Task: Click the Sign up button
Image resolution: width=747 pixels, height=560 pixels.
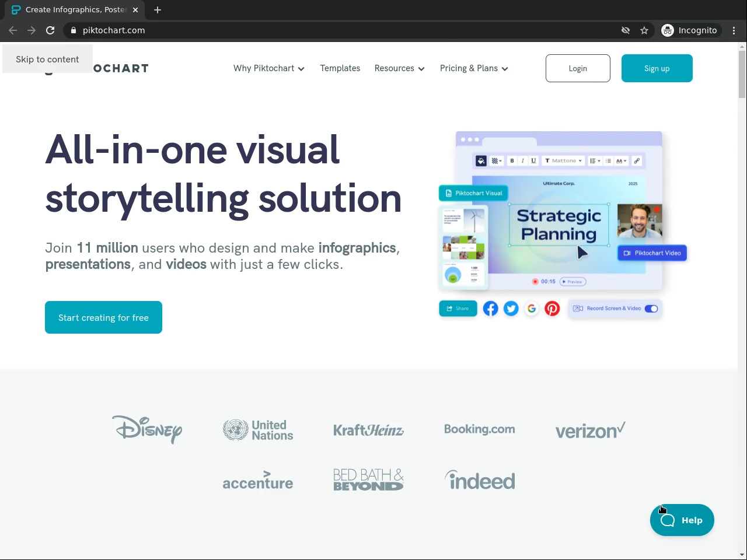Action: 657,68
